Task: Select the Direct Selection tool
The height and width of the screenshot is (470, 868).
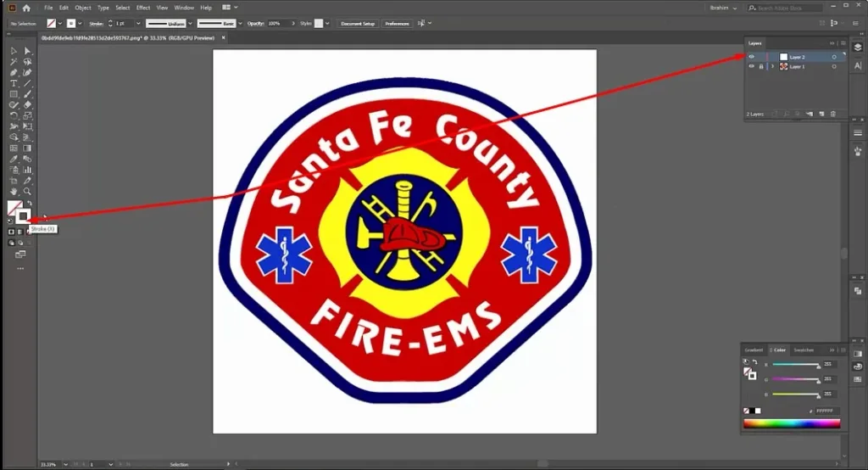Action: [27, 51]
